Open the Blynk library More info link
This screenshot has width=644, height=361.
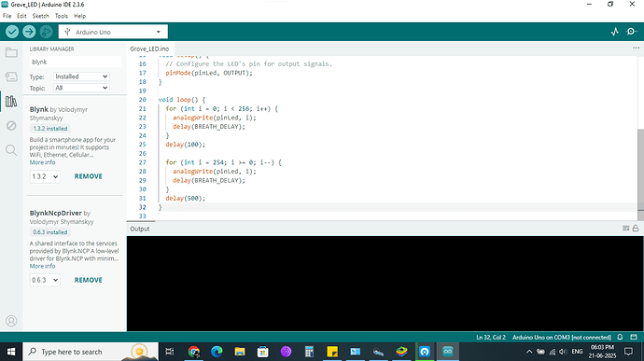tap(42, 162)
